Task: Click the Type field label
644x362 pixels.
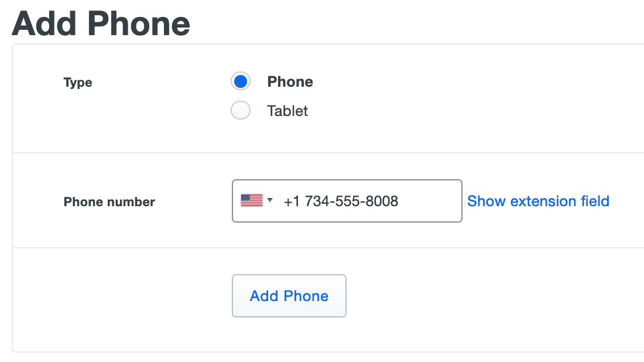Action: pos(78,83)
